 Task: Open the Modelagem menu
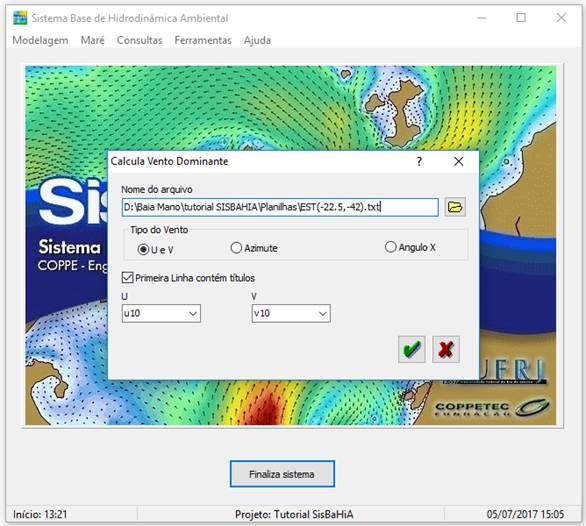point(40,40)
